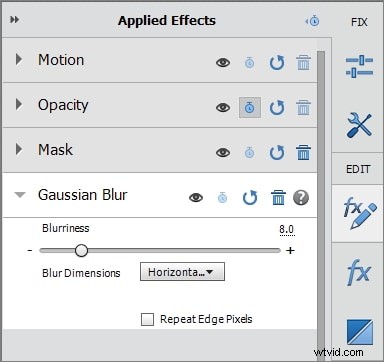The height and width of the screenshot is (362, 384).
Task: Open the Adjust sliders panel
Action: pos(359,66)
